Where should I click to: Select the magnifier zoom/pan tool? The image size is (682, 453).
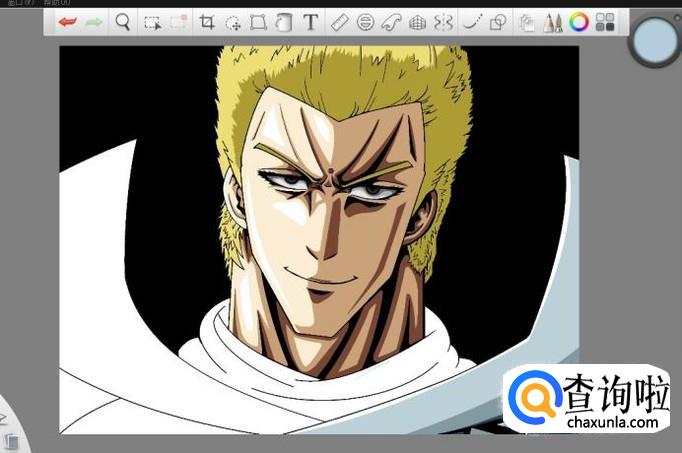(123, 22)
